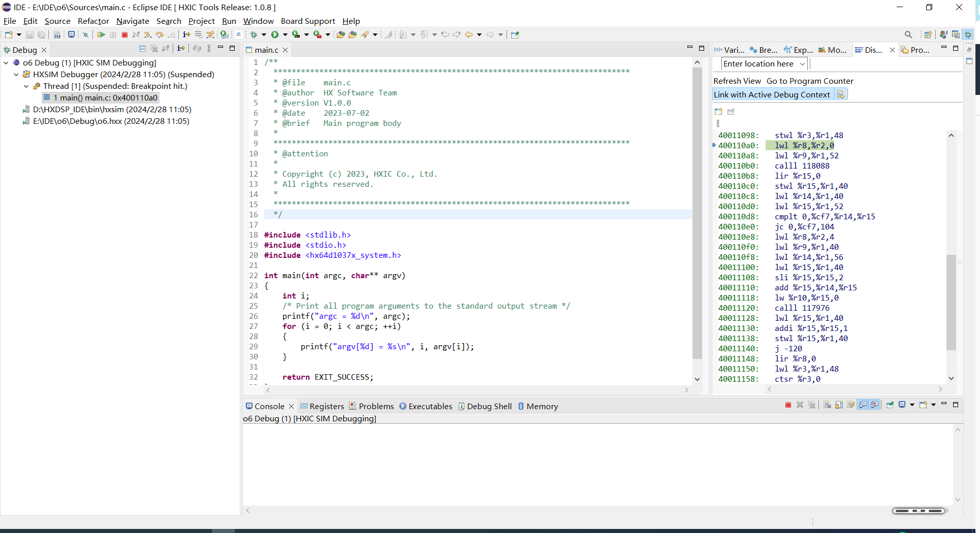Click the green Run icon
980x533 pixels.
[275, 35]
